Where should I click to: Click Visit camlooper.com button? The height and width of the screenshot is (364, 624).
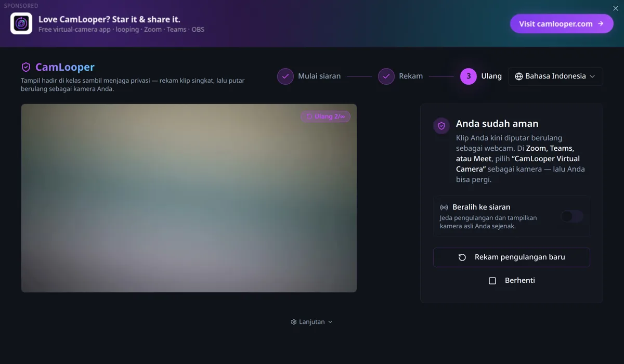562,23
